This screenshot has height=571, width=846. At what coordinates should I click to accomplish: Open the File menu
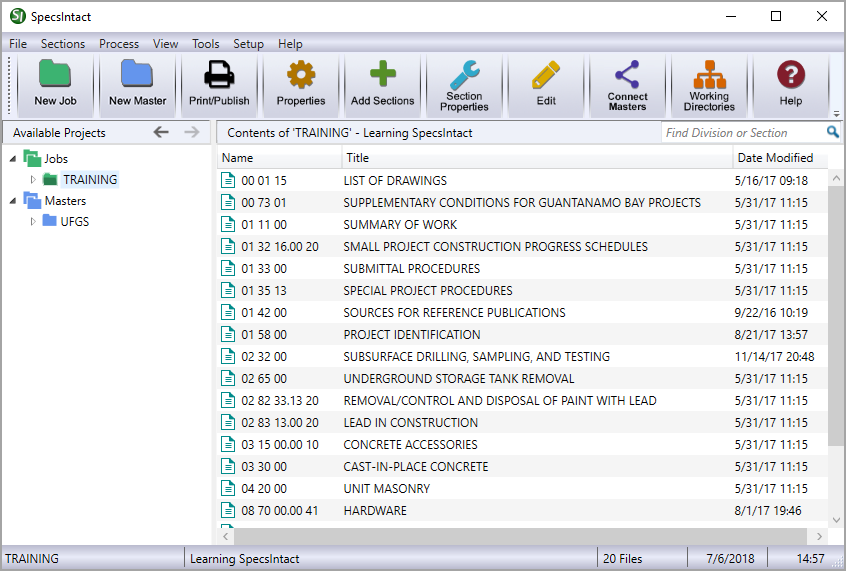[18, 44]
